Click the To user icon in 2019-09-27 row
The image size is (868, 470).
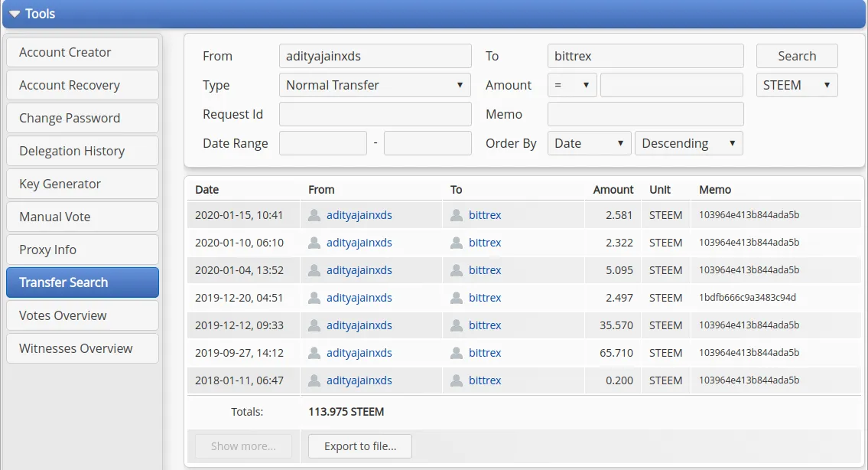pos(456,353)
